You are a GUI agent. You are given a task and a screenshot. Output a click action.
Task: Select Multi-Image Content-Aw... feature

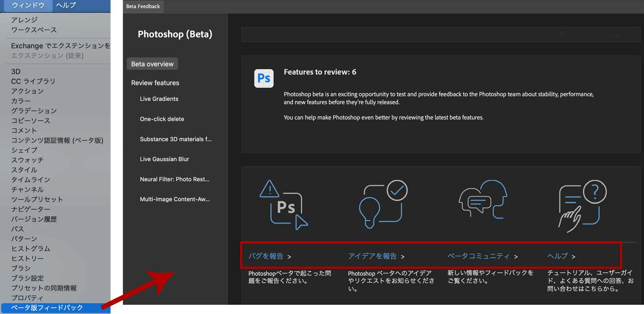tap(175, 199)
